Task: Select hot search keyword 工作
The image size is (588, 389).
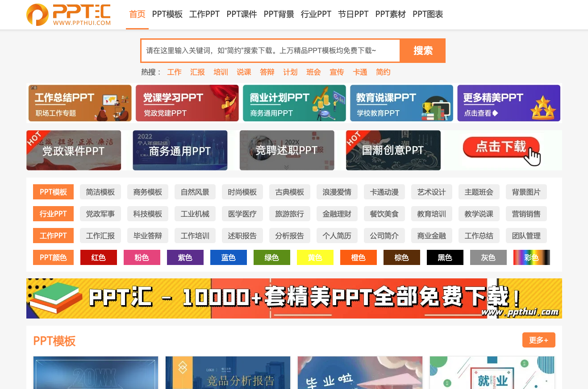Action: tap(175, 72)
